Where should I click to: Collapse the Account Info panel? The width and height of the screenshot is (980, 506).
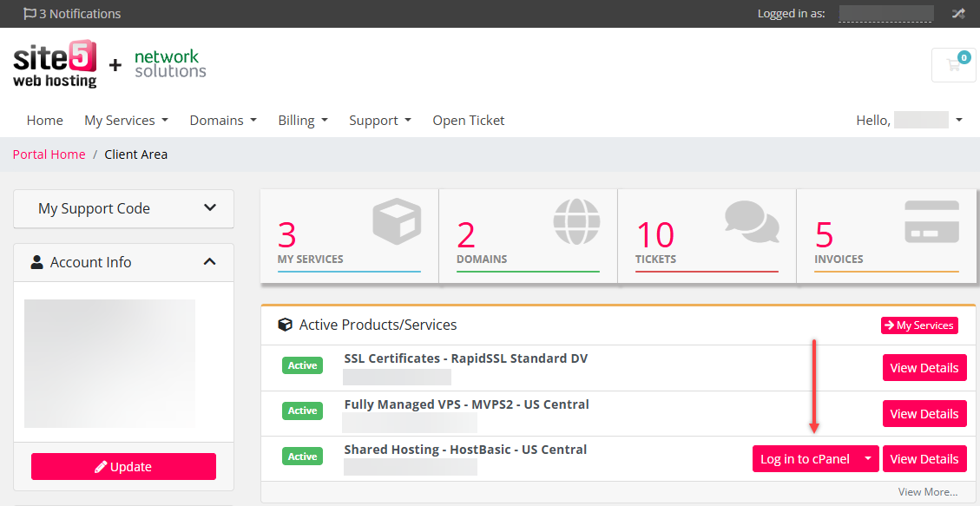coord(210,262)
